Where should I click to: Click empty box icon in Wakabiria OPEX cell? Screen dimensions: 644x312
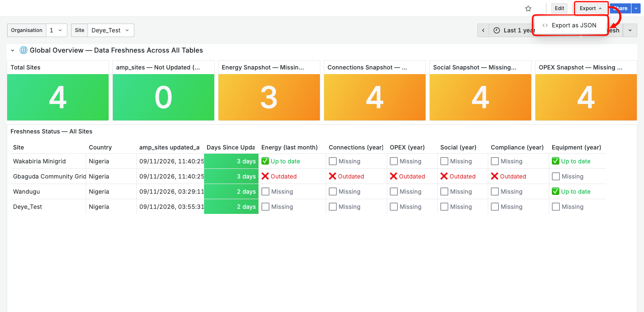pos(394,161)
